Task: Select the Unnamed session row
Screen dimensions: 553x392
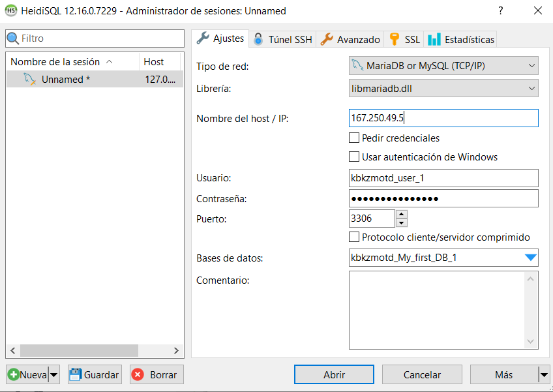Action: tap(95, 79)
